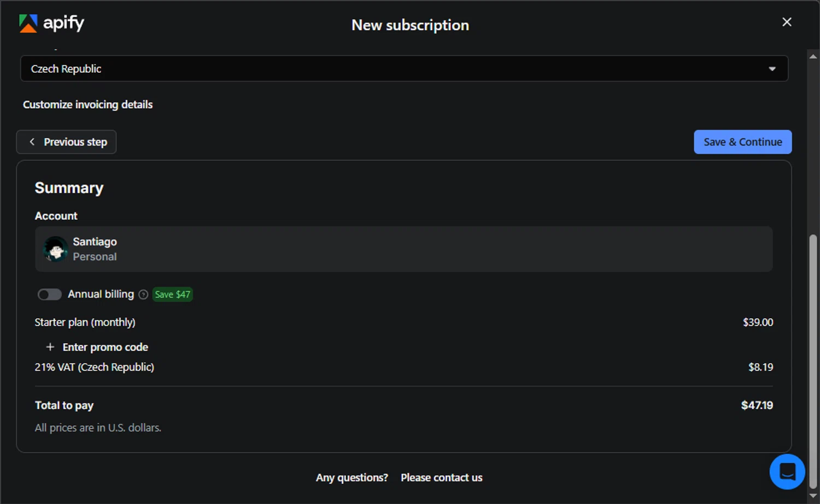Click Santiago's avatar image
820x504 pixels.
point(55,249)
